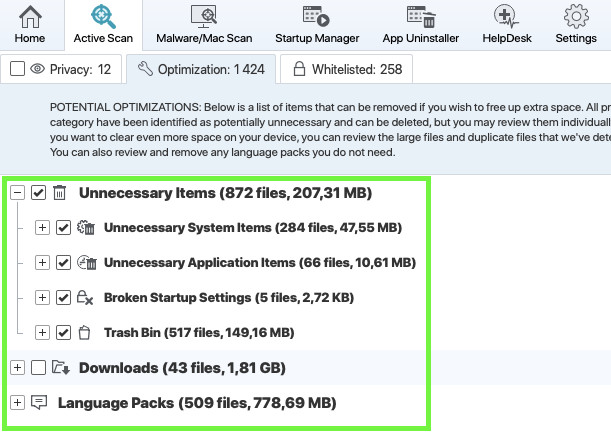
Task: Click the POTENTIAL OPTIMIZATIONS description text
Action: [330, 130]
